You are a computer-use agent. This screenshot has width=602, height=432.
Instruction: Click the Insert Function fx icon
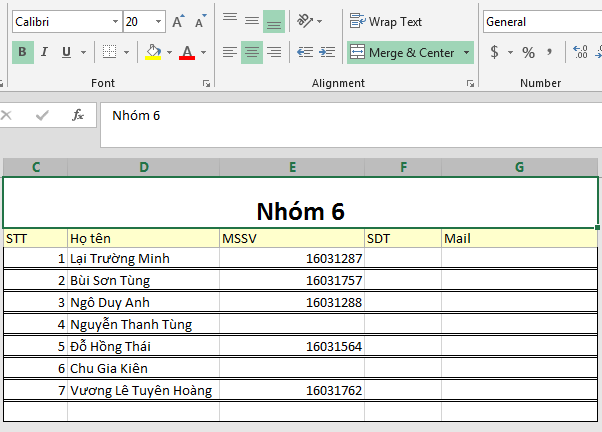[77, 115]
